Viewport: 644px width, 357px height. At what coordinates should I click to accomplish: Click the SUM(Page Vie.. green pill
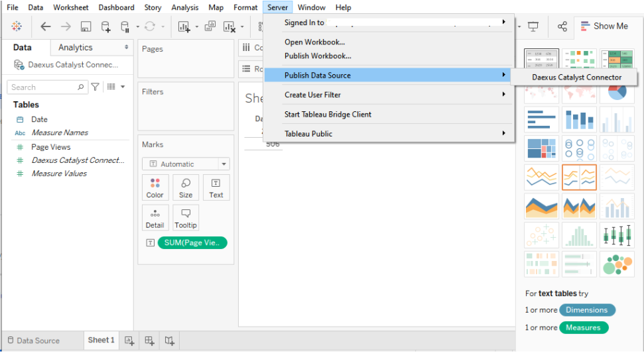click(192, 242)
